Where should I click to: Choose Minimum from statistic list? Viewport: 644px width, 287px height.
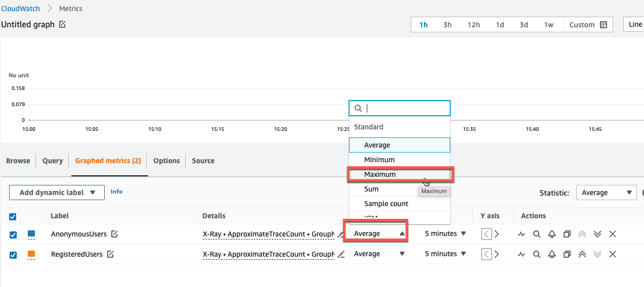399,160
